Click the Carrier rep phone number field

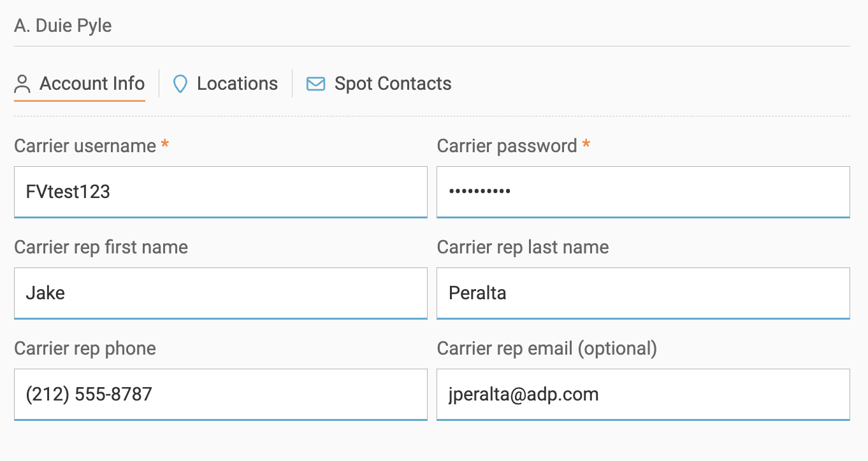tap(221, 394)
